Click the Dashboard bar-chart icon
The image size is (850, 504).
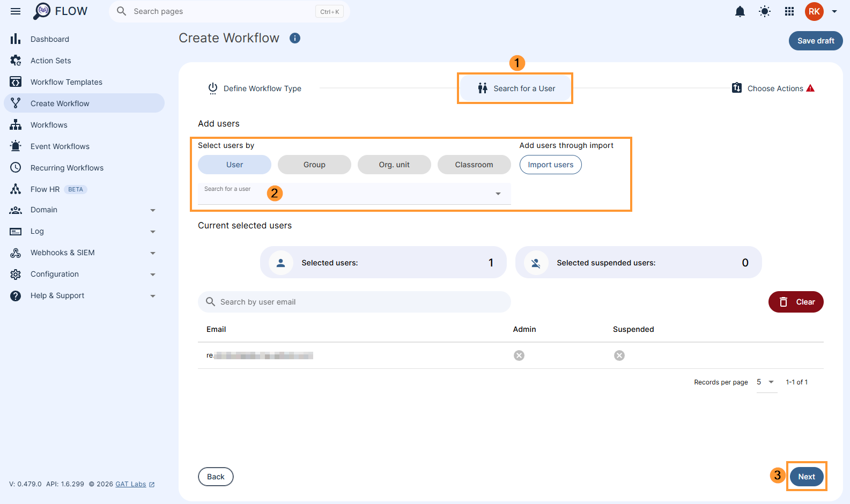click(16, 39)
